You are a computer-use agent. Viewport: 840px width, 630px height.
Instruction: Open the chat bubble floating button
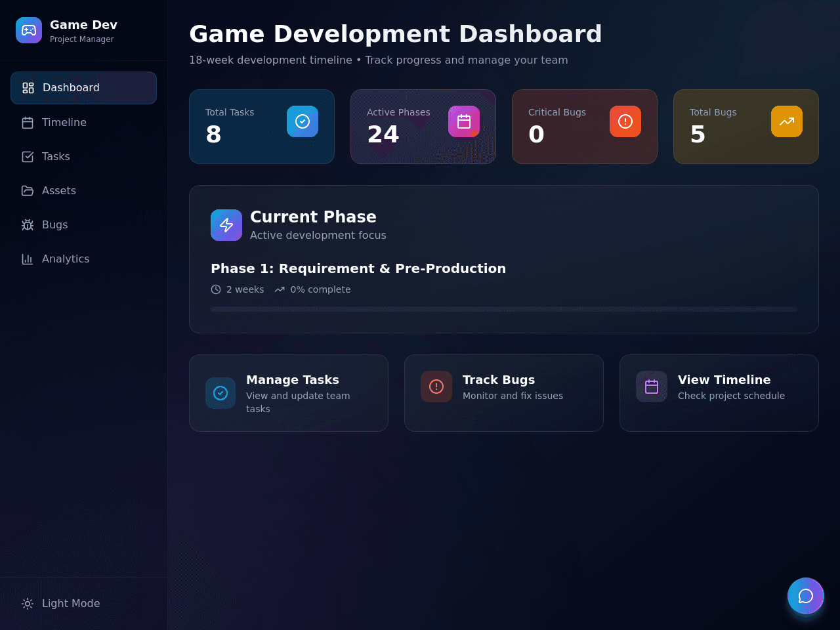coord(806,596)
